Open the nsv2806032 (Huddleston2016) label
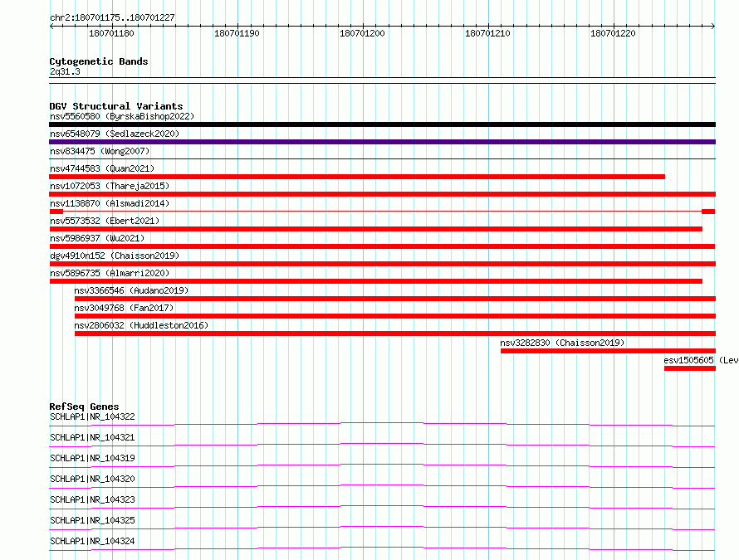 (x=141, y=325)
